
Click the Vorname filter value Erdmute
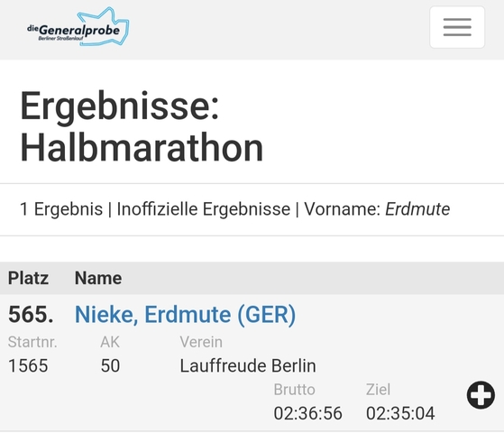417,209
